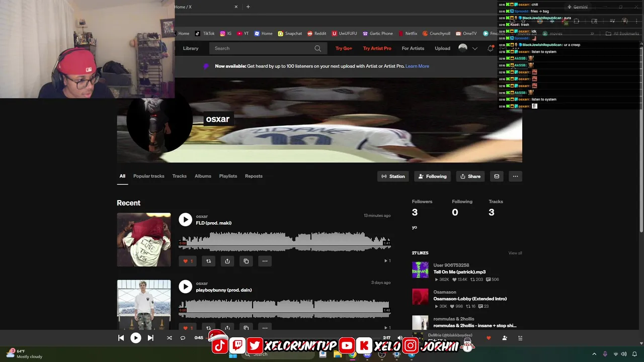
Task: Open the Netflix bookmark
Action: [x=408, y=34]
